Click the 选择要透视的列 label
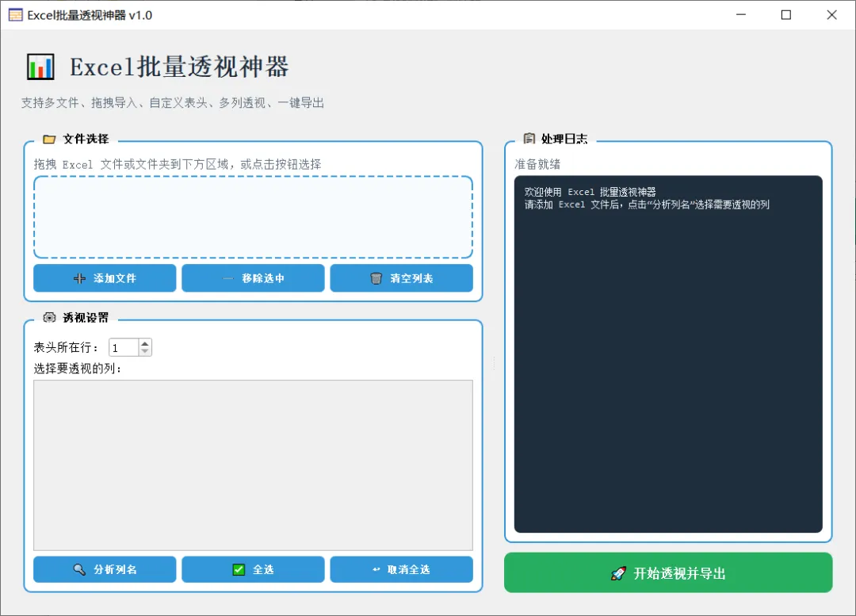Screen dimensions: 856x616 [78, 369]
